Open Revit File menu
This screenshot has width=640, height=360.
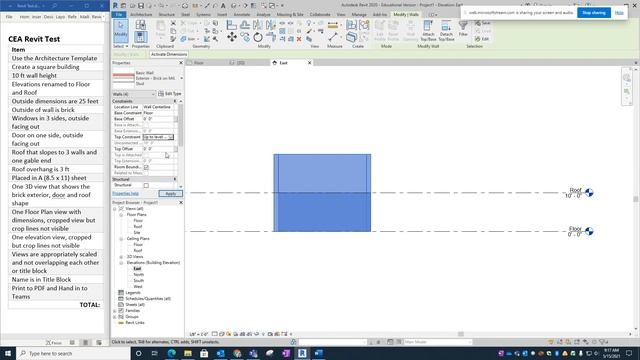119,15
